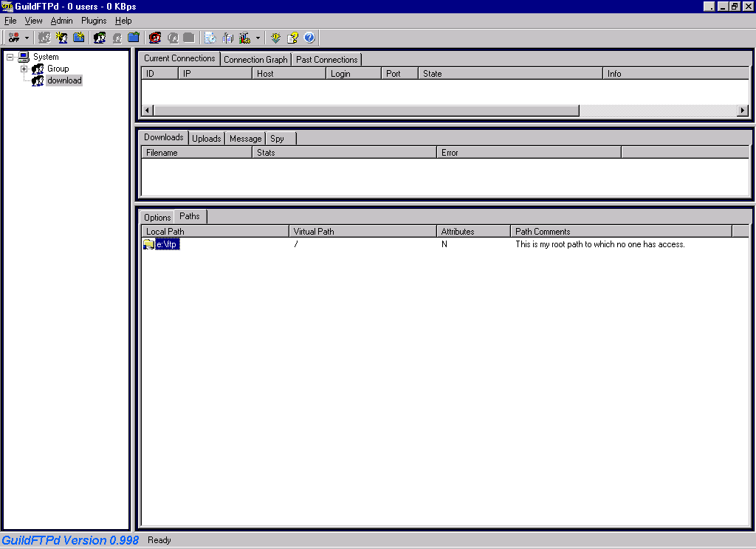Toggle the server ON/OFF switch icon

(14, 38)
